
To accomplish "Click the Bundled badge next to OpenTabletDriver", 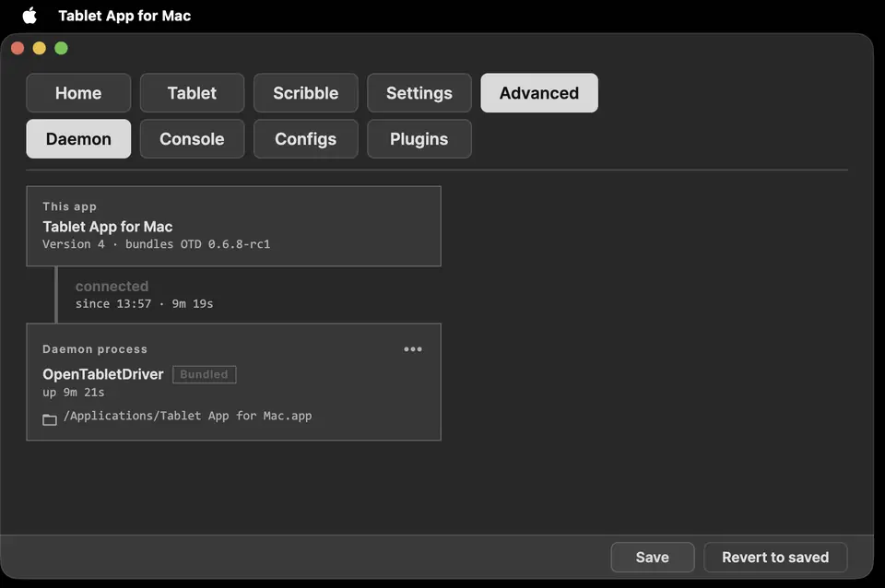I will coord(205,375).
